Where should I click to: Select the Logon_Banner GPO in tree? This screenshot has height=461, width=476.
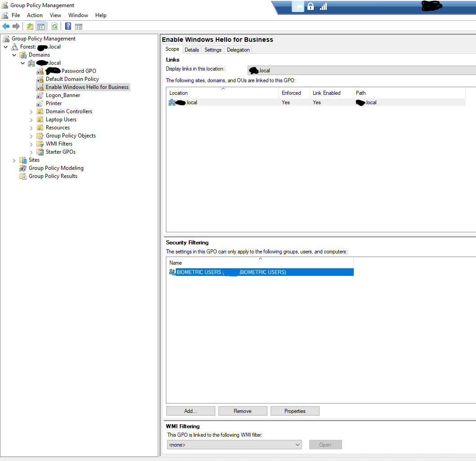tap(63, 95)
